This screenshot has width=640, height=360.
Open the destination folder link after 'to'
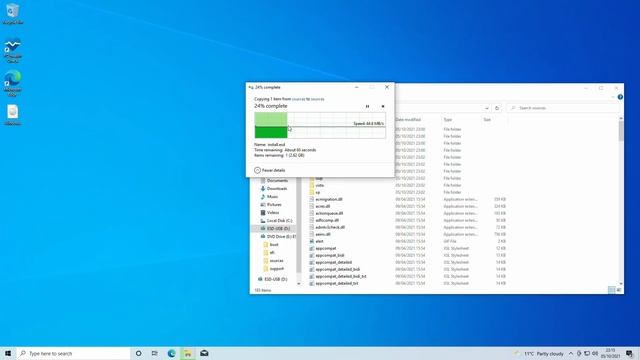click(318, 99)
